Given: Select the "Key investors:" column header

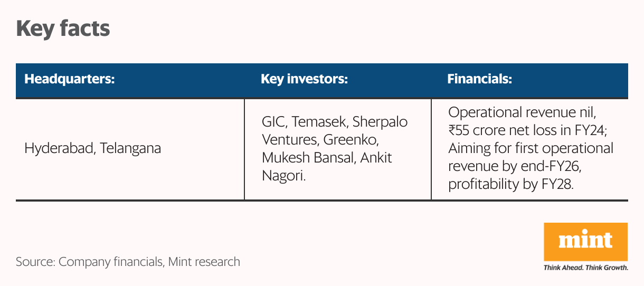Looking at the screenshot, I should 304,80.
